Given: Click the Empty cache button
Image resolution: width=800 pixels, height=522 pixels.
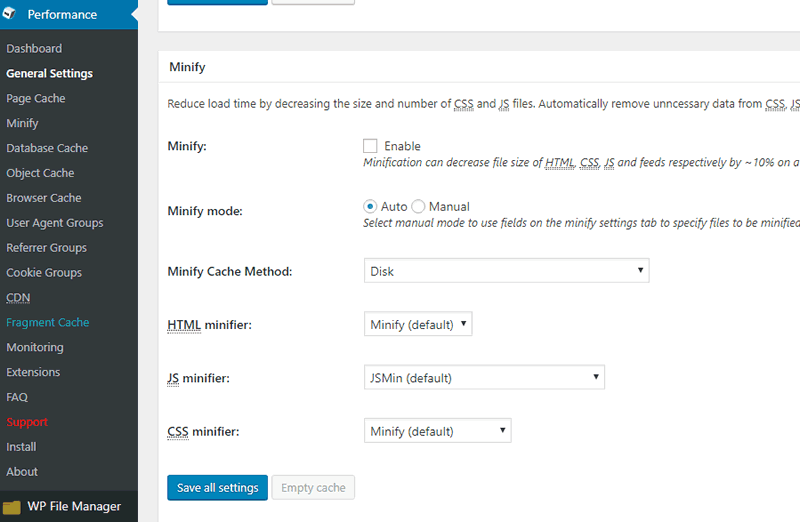Looking at the screenshot, I should 313,488.
